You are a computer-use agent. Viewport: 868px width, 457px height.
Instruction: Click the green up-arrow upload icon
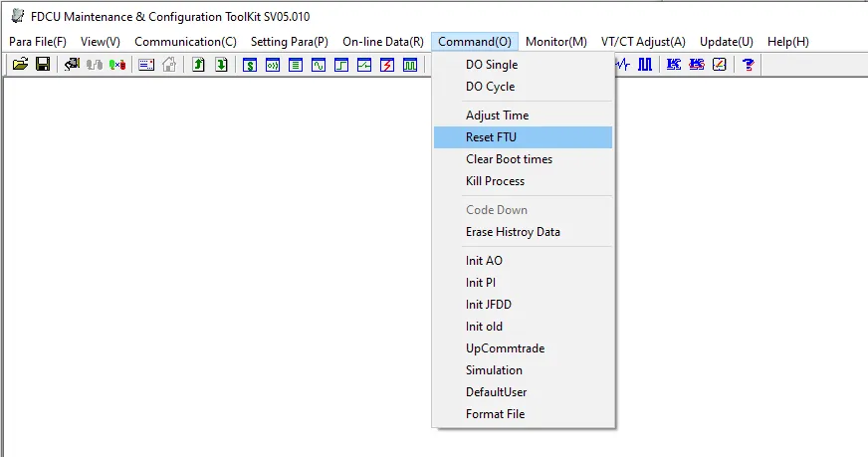[198, 65]
